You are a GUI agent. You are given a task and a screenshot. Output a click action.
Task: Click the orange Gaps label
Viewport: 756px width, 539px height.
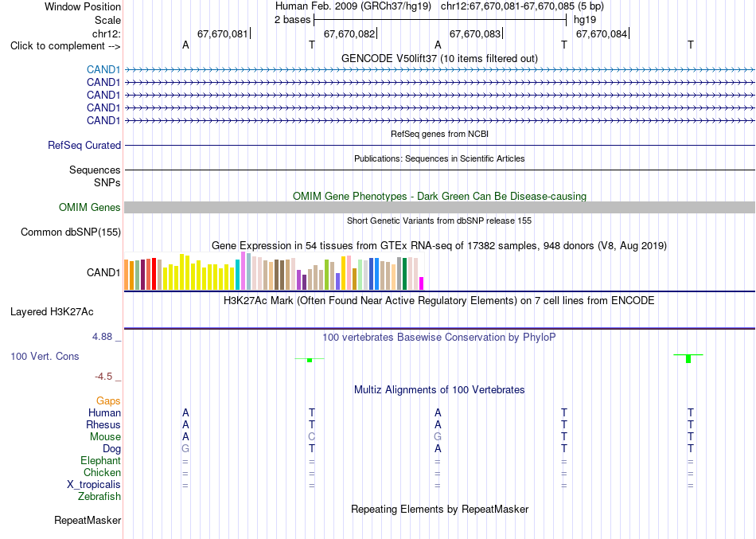pos(108,401)
